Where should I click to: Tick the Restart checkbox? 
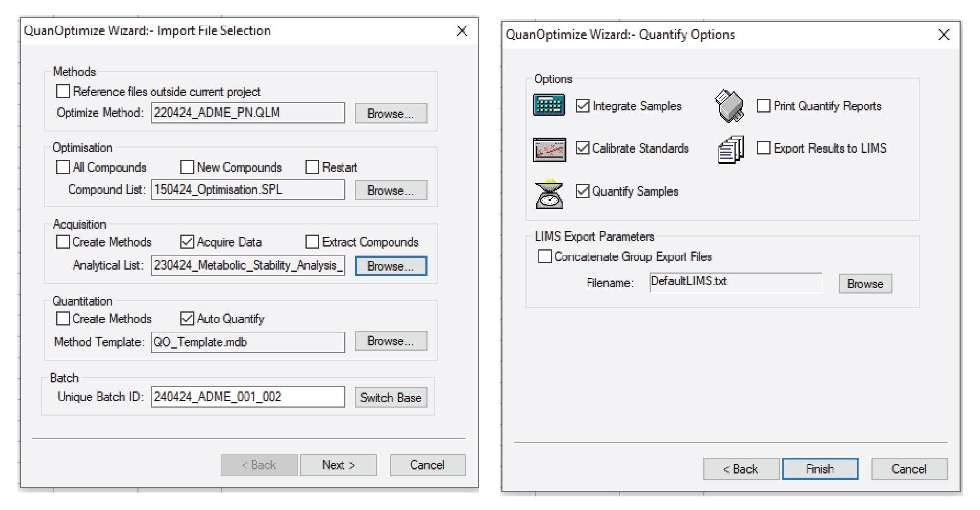(x=312, y=167)
